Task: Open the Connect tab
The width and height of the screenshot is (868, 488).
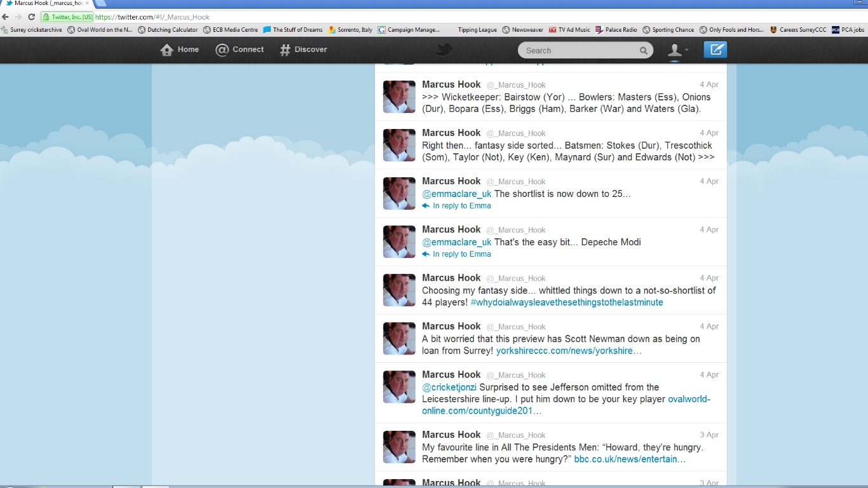Action: point(240,50)
